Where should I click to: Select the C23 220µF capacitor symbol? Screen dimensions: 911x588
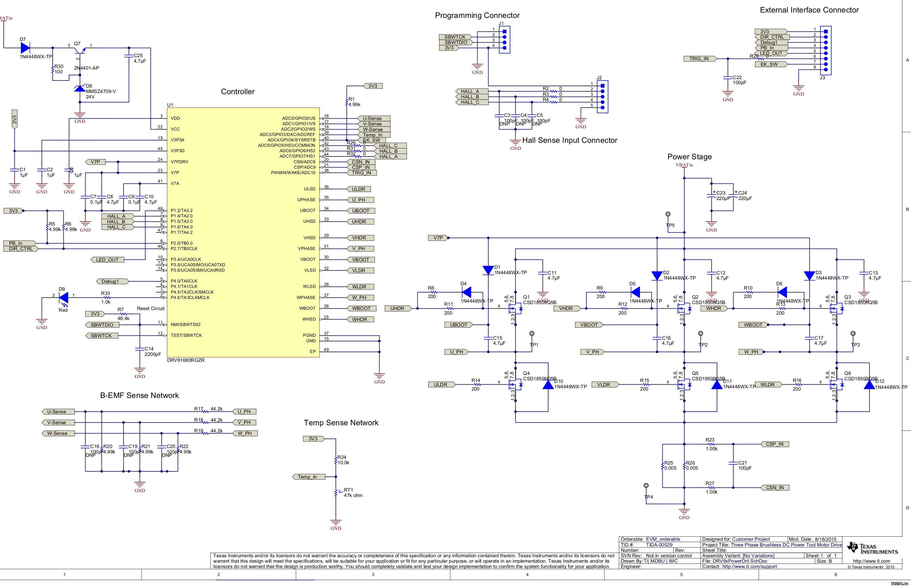pyautogui.click(x=711, y=197)
